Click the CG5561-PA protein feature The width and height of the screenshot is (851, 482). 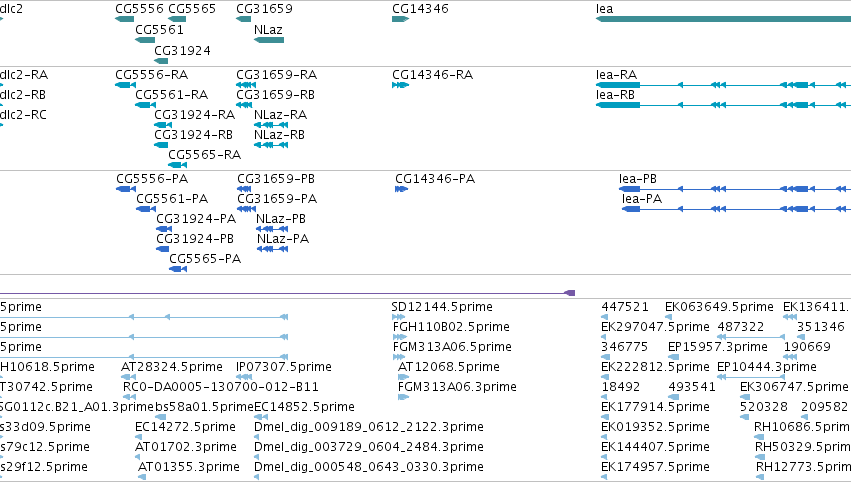145,209
